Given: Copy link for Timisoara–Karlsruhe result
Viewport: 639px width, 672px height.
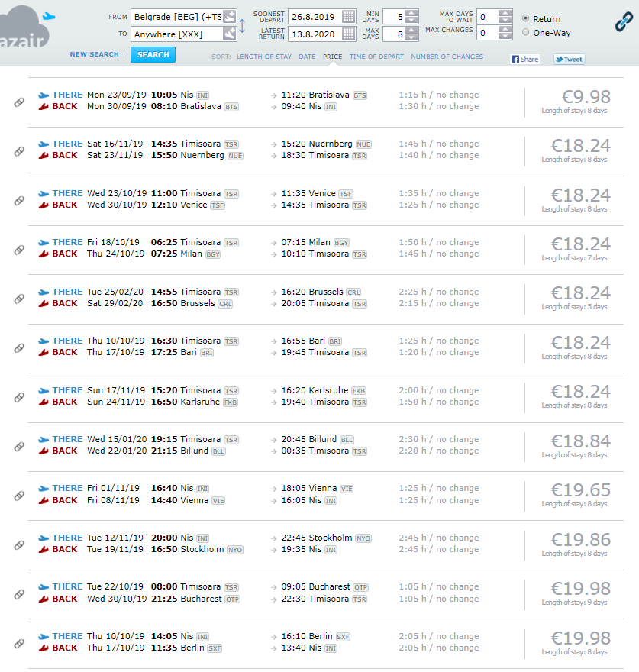Looking at the screenshot, I should (19, 397).
